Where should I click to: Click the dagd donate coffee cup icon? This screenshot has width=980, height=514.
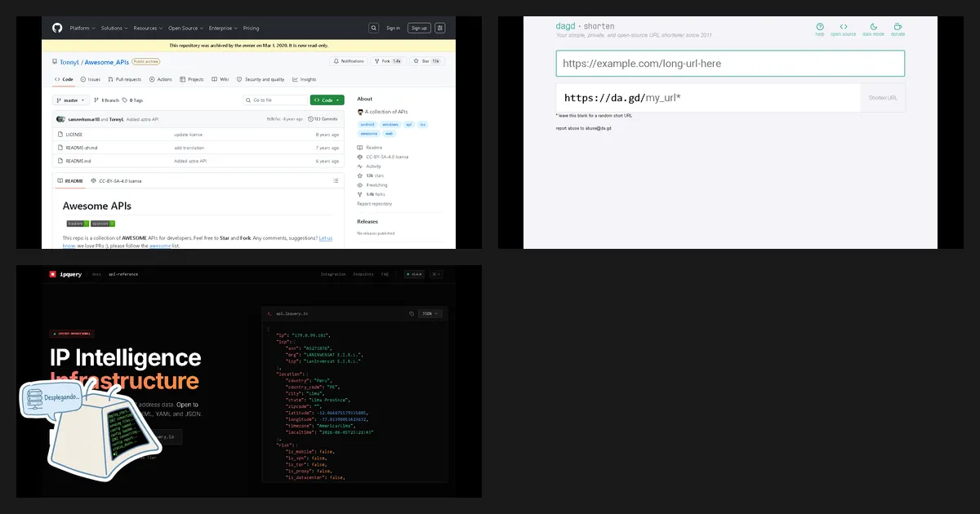click(x=898, y=27)
